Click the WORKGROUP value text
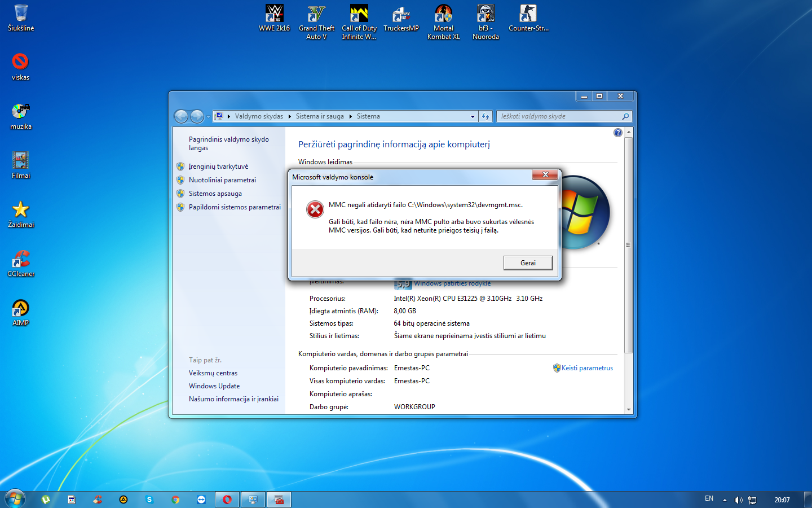Image resolution: width=812 pixels, height=508 pixels. [414, 407]
